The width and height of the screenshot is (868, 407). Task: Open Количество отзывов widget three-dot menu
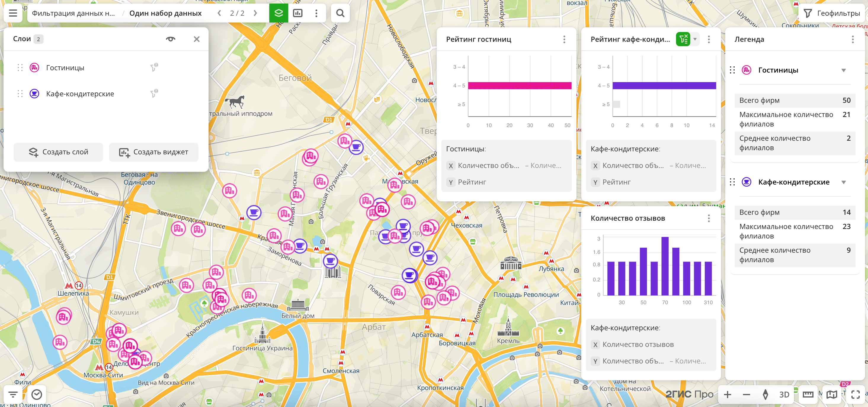click(x=709, y=218)
